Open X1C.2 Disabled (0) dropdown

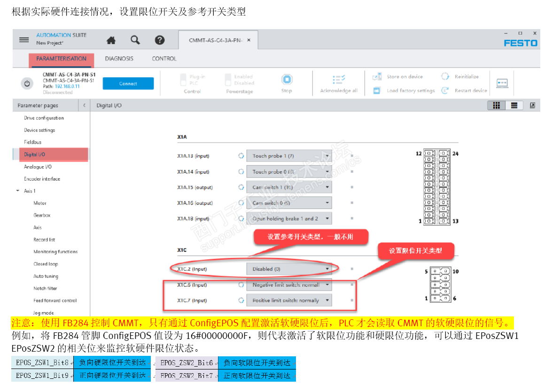pos(289,269)
